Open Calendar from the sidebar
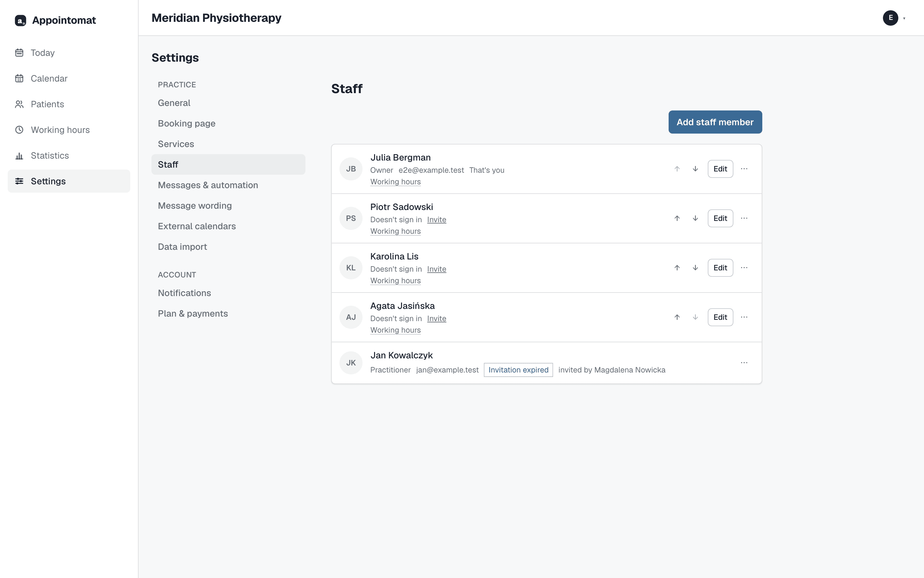Screen dimensions: 924x578 pos(69,78)
